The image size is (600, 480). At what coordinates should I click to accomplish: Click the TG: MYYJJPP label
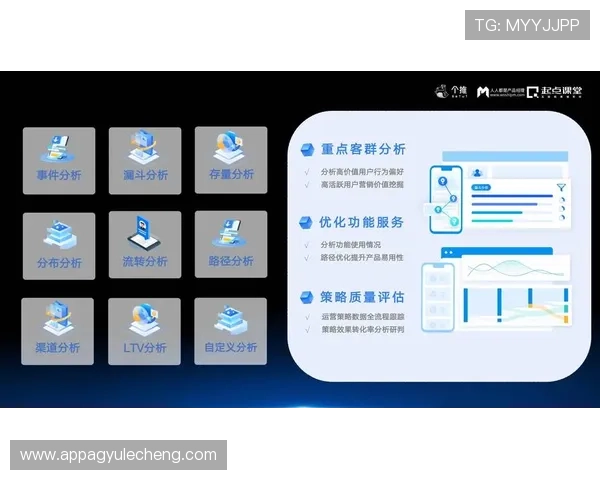click(527, 25)
